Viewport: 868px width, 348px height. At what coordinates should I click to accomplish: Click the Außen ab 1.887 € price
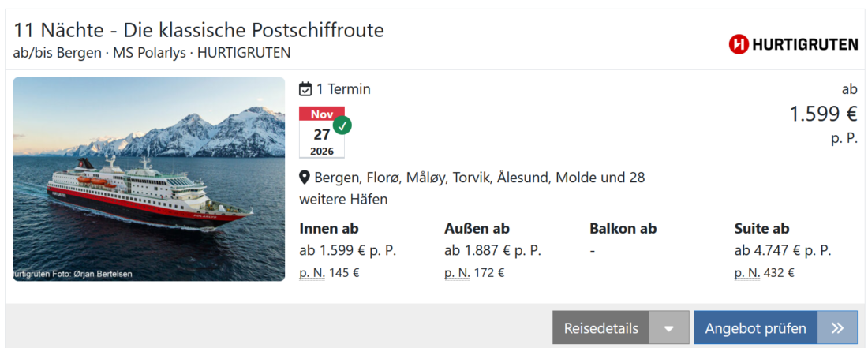click(x=492, y=251)
